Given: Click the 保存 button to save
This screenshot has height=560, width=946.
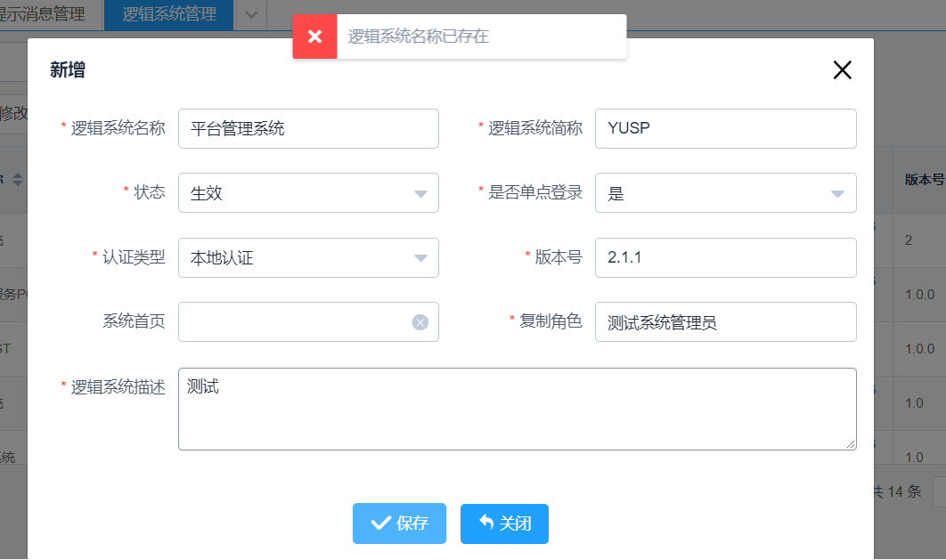Looking at the screenshot, I should (x=399, y=523).
